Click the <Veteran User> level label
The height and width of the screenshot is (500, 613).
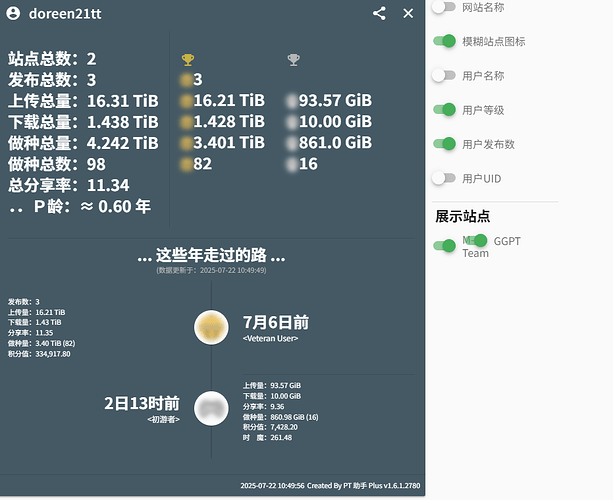click(271, 339)
